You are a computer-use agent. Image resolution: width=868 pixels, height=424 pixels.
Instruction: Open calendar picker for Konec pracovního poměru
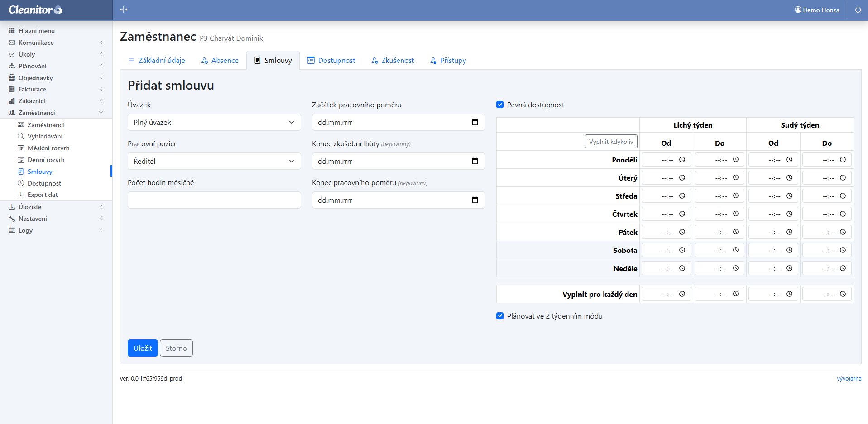pos(475,200)
